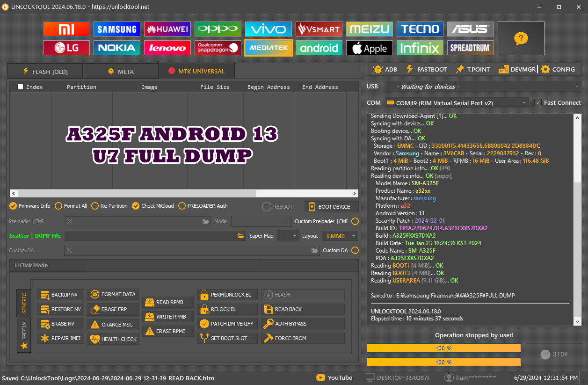This screenshot has height=385, width=588.
Task: Clear the Preloader EMI path X icon
Action: coord(69,221)
